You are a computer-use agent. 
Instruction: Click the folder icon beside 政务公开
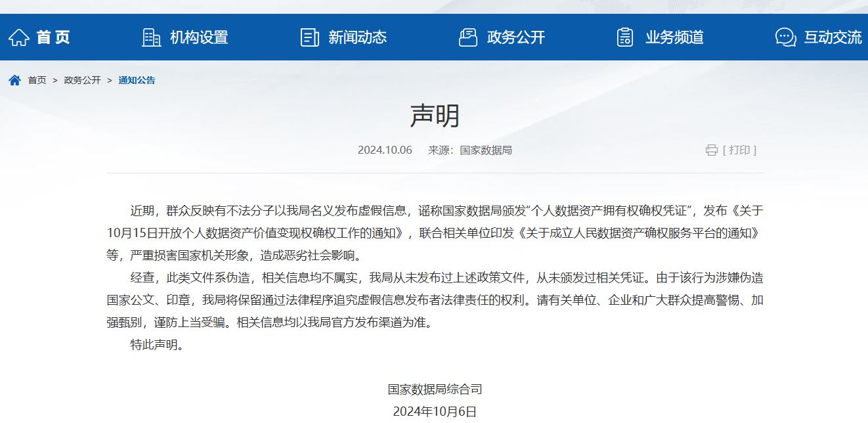pyautogui.click(x=468, y=37)
